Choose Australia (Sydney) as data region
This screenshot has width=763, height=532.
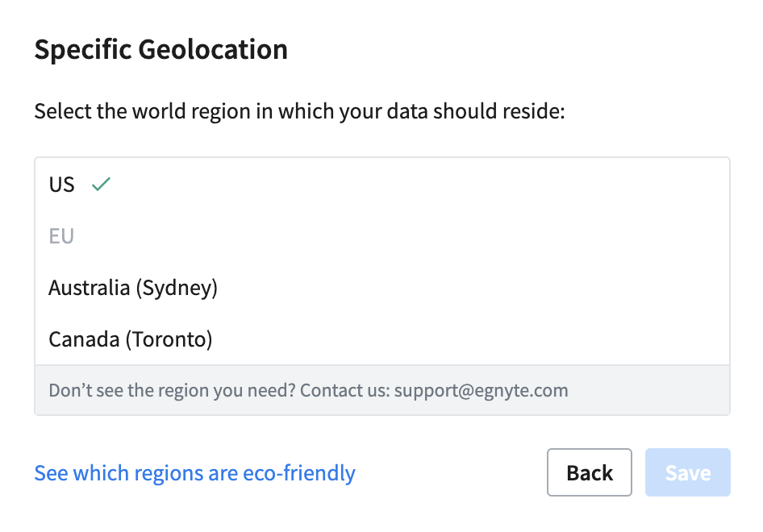tap(133, 288)
